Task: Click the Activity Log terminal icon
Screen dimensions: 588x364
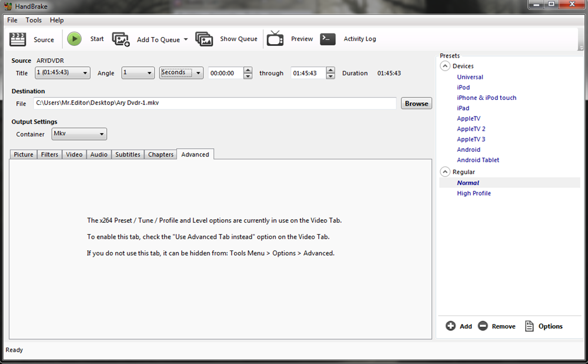Action: tap(328, 39)
